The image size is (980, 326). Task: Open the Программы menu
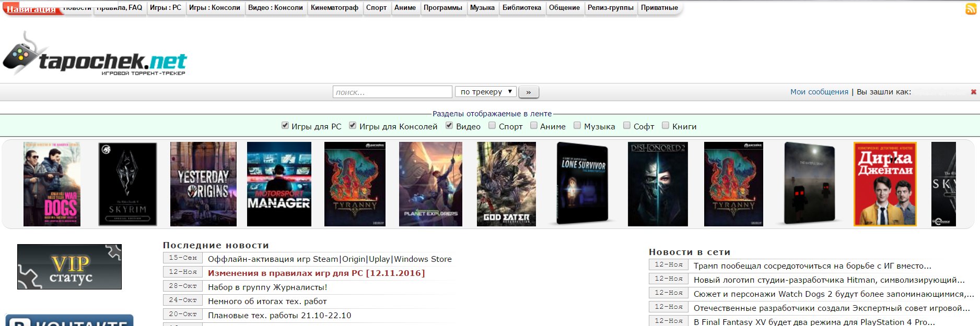click(443, 8)
